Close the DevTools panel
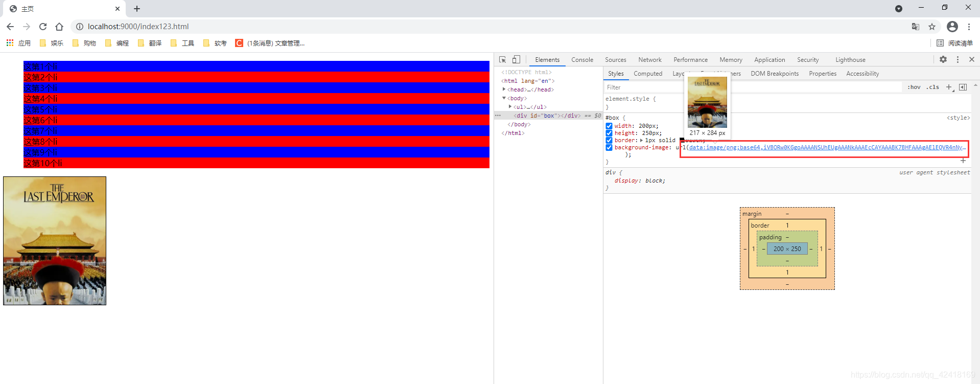 pos(972,59)
